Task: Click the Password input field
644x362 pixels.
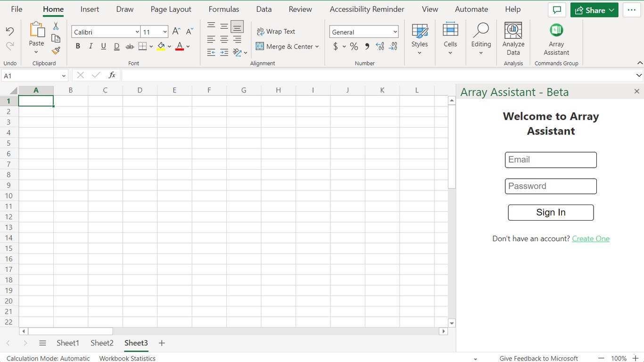Action: pyautogui.click(x=551, y=186)
